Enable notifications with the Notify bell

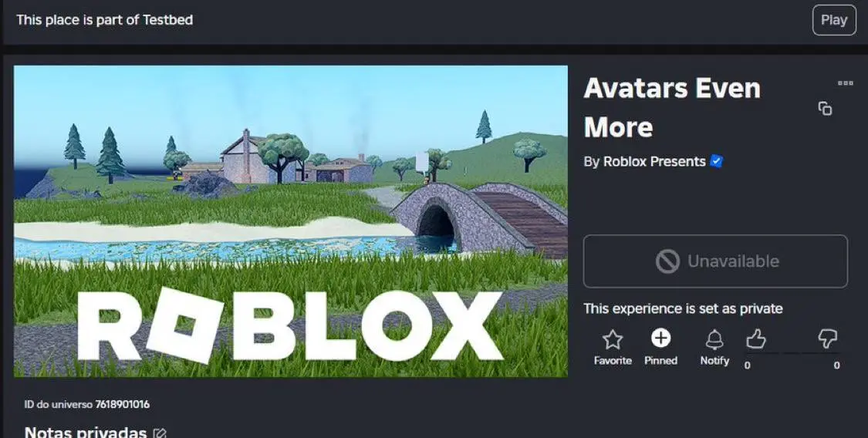pyautogui.click(x=714, y=339)
